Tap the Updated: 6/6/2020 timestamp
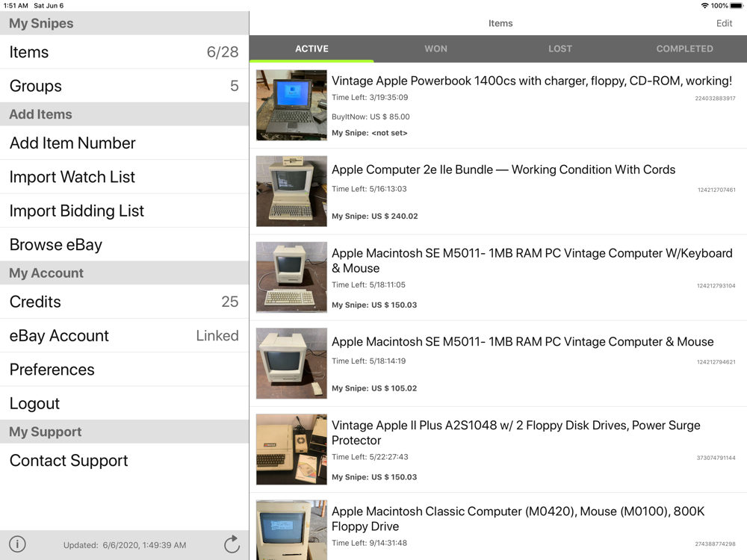This screenshot has height=560, width=747. (x=125, y=545)
